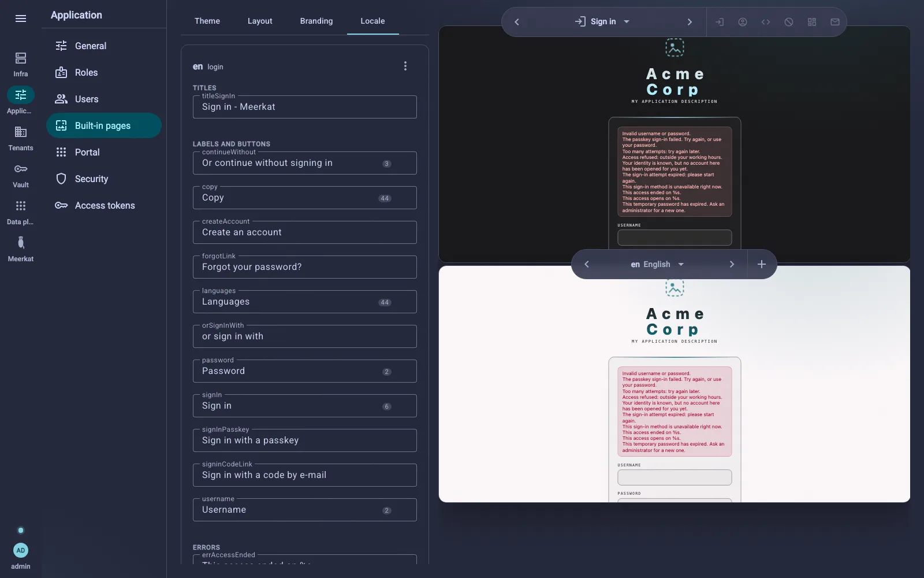Switch to the previous language
924x578 pixels.
click(587, 264)
